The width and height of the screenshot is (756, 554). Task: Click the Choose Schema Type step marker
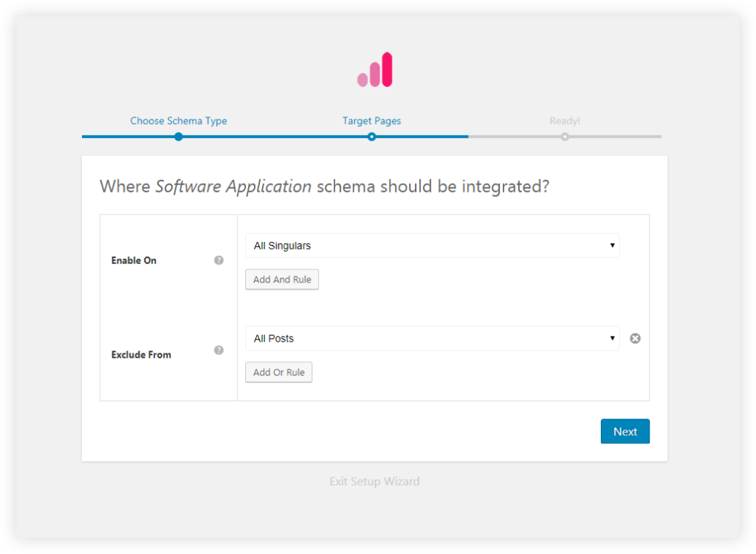(x=178, y=136)
